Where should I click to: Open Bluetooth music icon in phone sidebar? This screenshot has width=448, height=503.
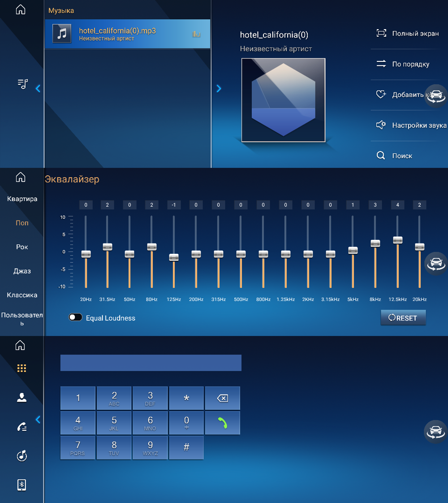click(x=22, y=456)
